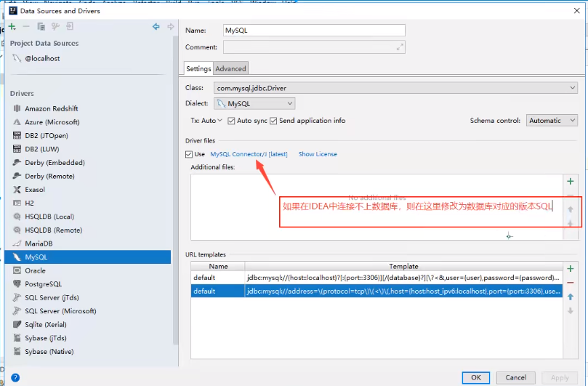Image resolution: width=588 pixels, height=386 pixels.
Task: Select the MariaDB driver
Action: point(88,244)
